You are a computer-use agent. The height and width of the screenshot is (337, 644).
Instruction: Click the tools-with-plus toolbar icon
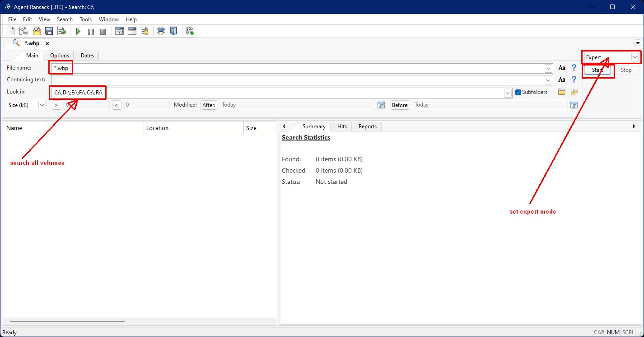coord(190,31)
